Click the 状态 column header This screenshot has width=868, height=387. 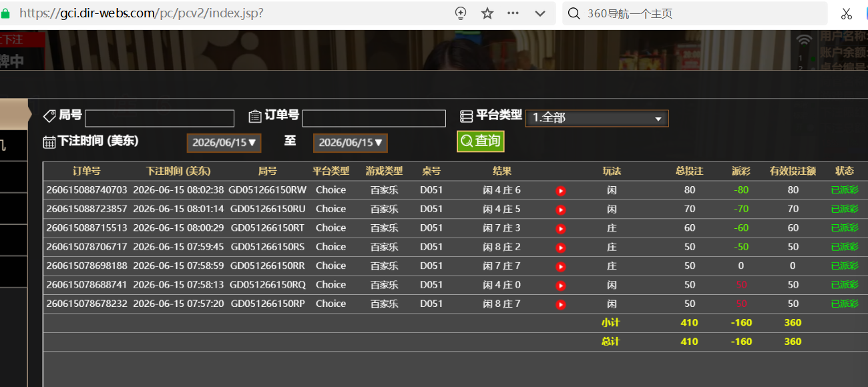[845, 171]
